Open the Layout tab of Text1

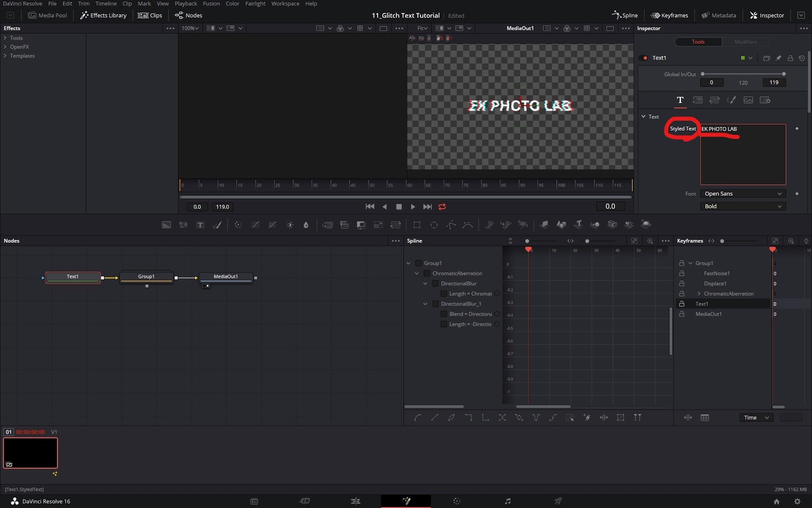coord(697,100)
